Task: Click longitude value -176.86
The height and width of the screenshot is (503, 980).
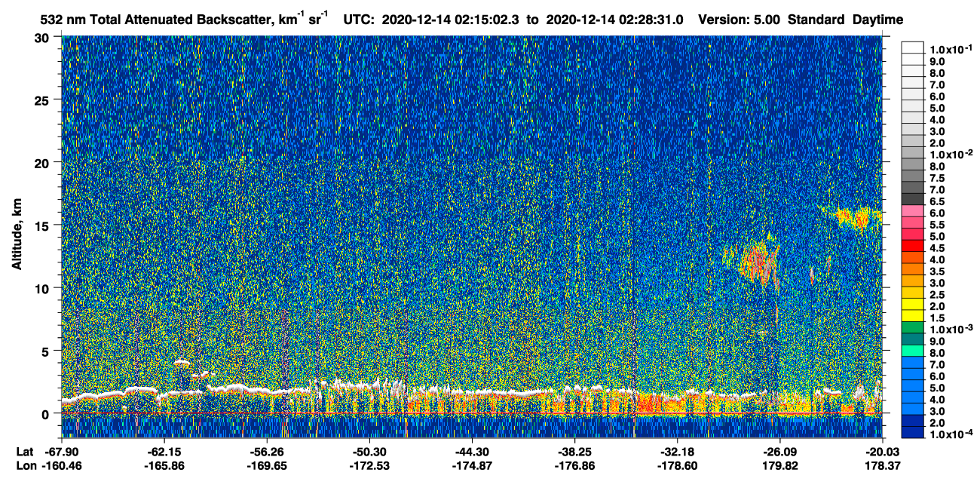Action: (574, 466)
